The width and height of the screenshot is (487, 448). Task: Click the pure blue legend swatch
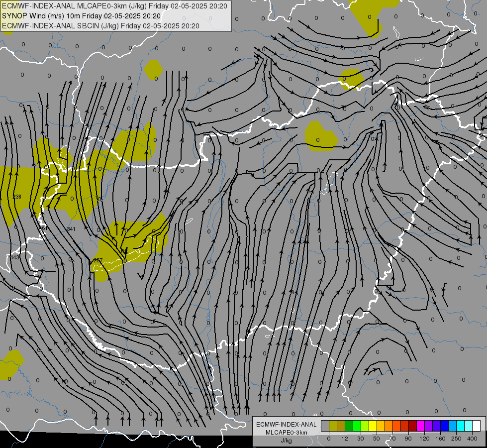(x=444, y=426)
